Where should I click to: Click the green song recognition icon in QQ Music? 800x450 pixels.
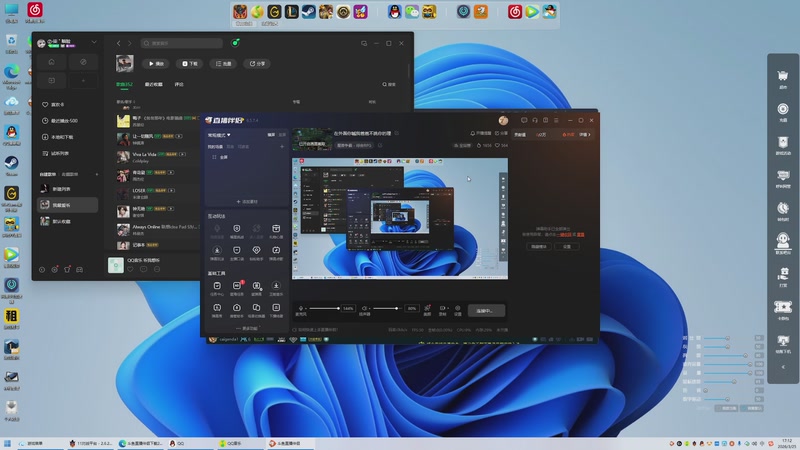[x=235, y=43]
